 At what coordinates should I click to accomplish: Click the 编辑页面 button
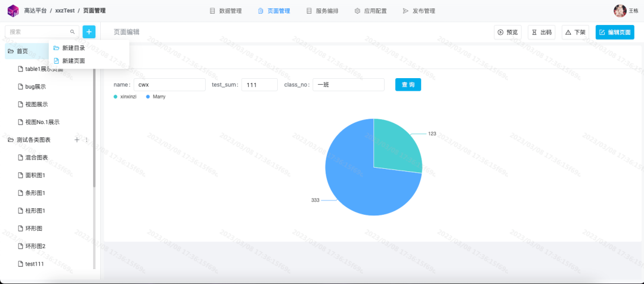coord(615,32)
